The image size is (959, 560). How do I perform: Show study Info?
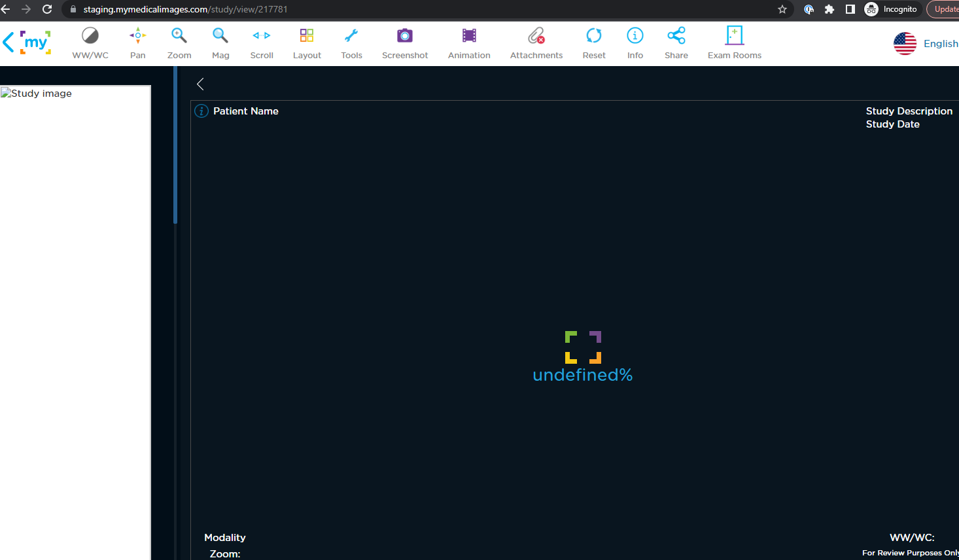[635, 43]
